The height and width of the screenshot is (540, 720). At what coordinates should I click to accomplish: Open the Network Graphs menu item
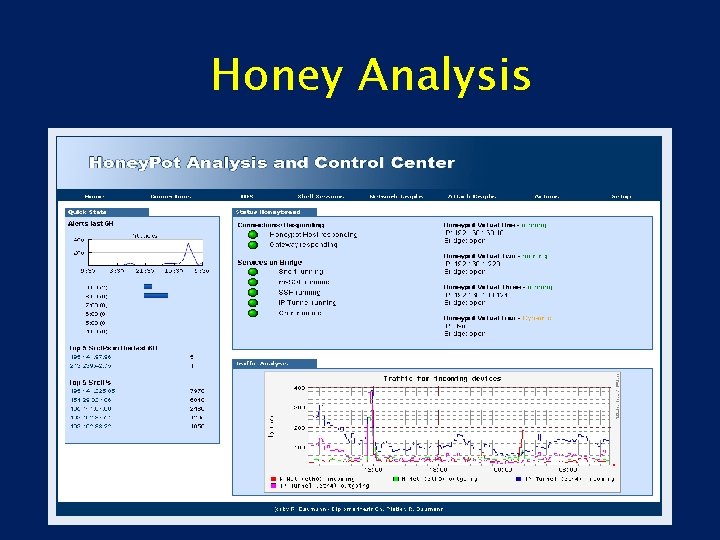(396, 197)
